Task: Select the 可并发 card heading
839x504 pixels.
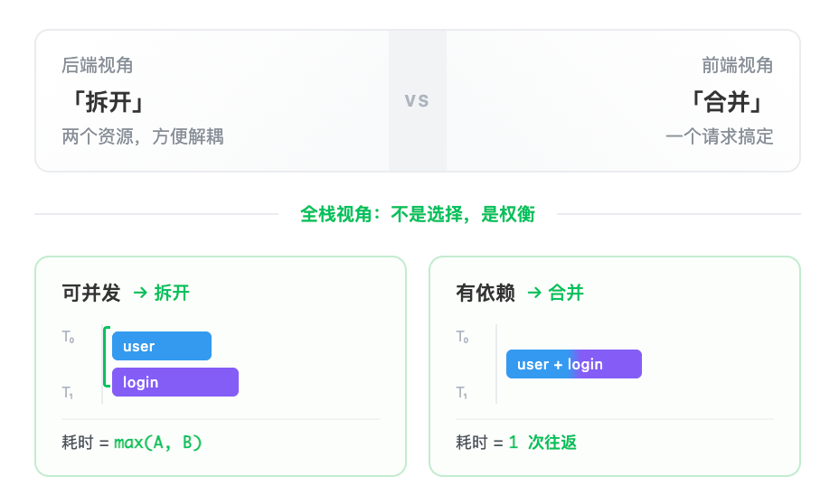Action: 90,293
